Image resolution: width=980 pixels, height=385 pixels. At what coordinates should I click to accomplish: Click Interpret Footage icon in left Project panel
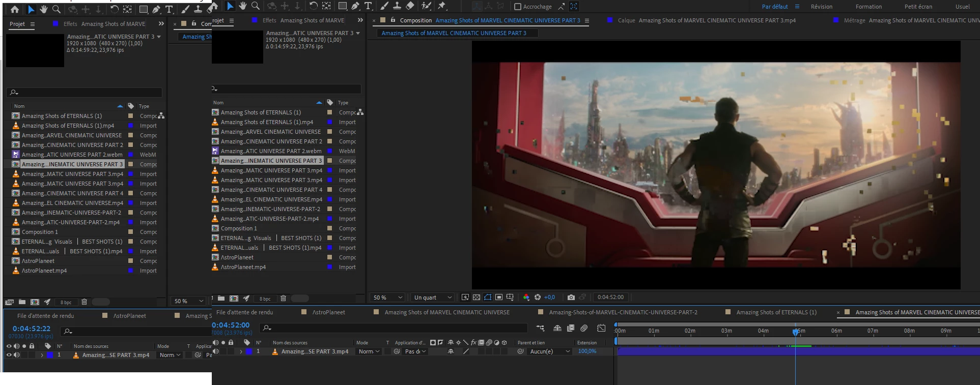point(9,302)
